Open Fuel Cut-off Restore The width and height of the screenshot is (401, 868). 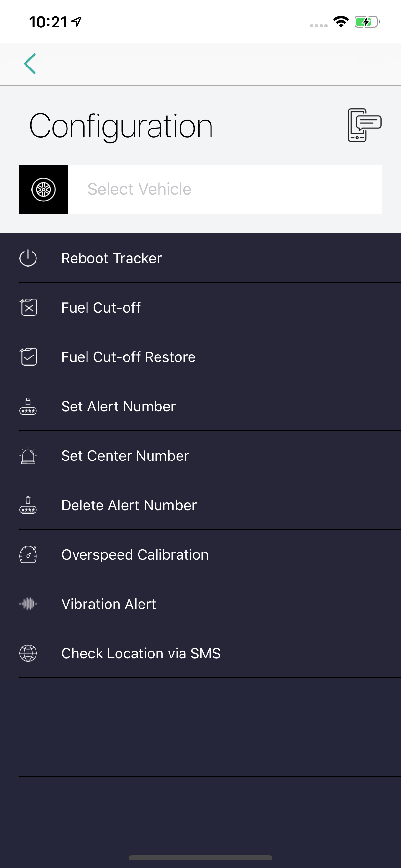129,357
